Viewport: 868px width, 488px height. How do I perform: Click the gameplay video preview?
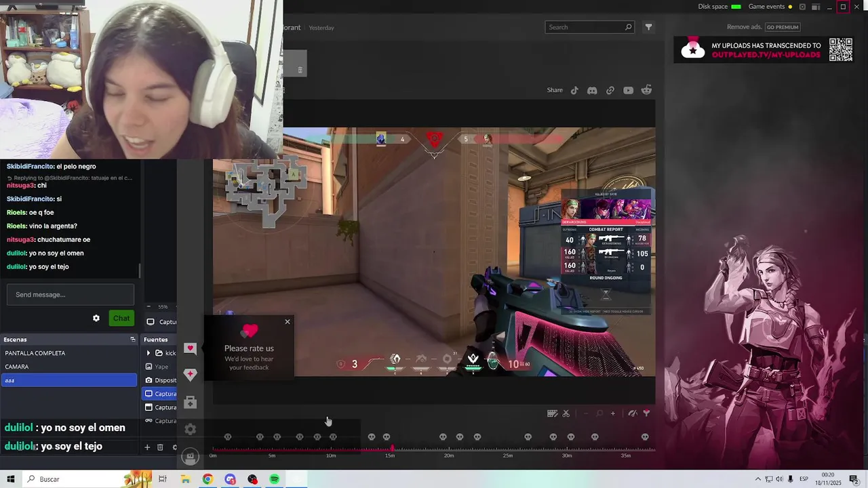click(434, 252)
